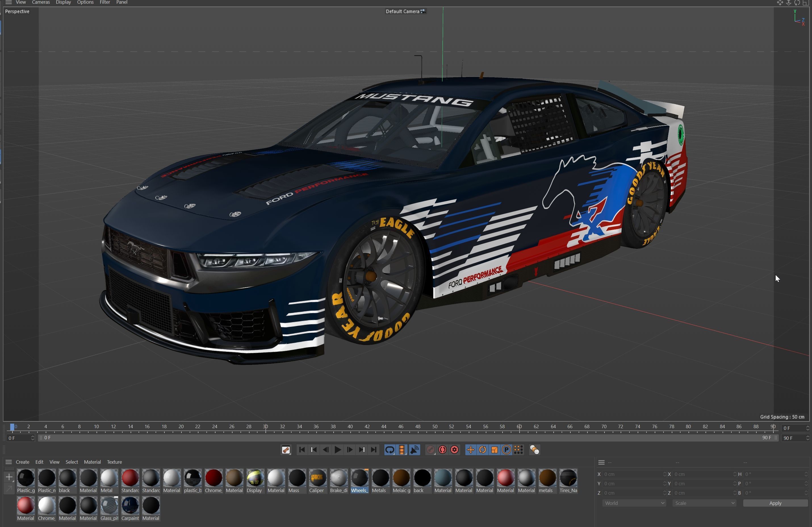This screenshot has width=812, height=527.
Task: Open the material manager hamburger menu
Action: click(x=9, y=462)
